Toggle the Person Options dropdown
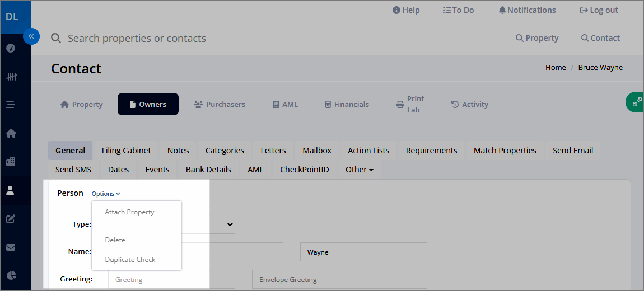Viewport: 644px width, 291px height. 105,194
